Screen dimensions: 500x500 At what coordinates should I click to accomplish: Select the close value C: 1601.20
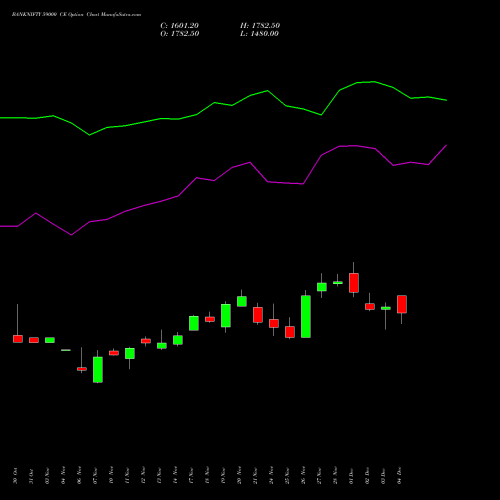coord(179,25)
